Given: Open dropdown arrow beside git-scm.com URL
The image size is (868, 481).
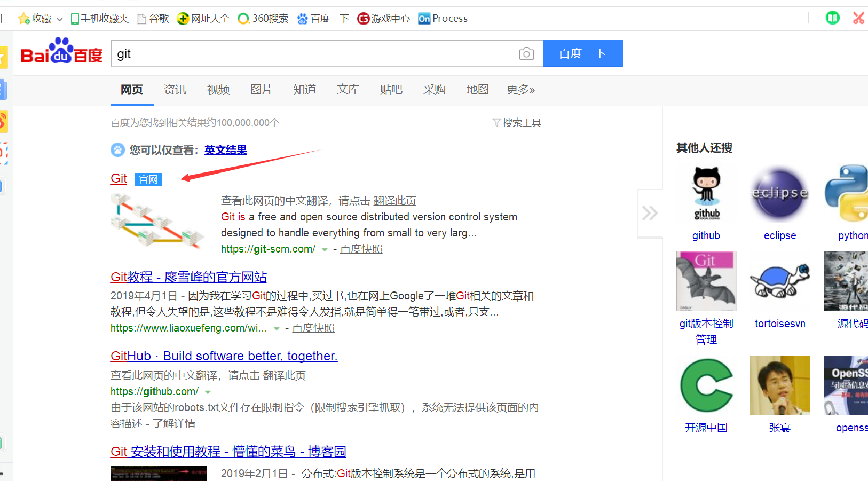Looking at the screenshot, I should (x=325, y=250).
